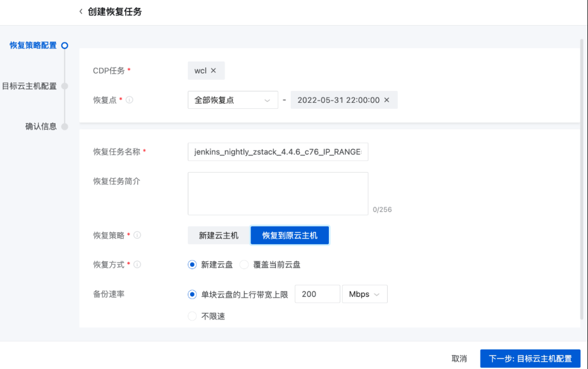The height and width of the screenshot is (369, 588).
Task: Clear the 2022-05-31 22:00:00 recovery point
Action: 387,100
